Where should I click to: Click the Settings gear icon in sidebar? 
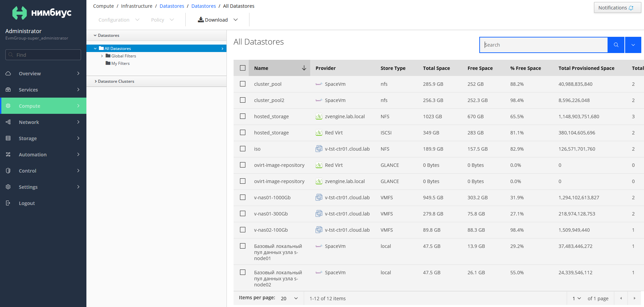[8, 187]
